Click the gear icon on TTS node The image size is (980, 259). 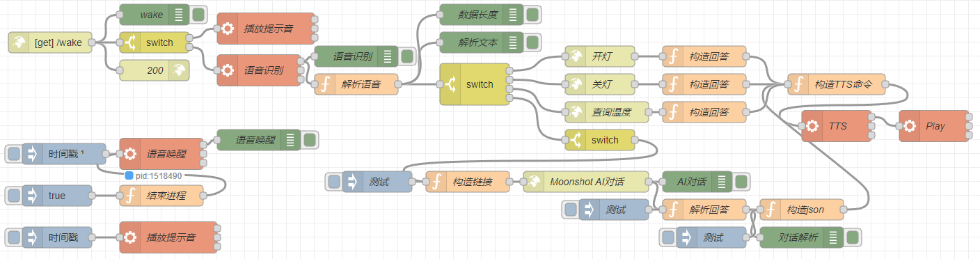pyautogui.click(x=812, y=126)
